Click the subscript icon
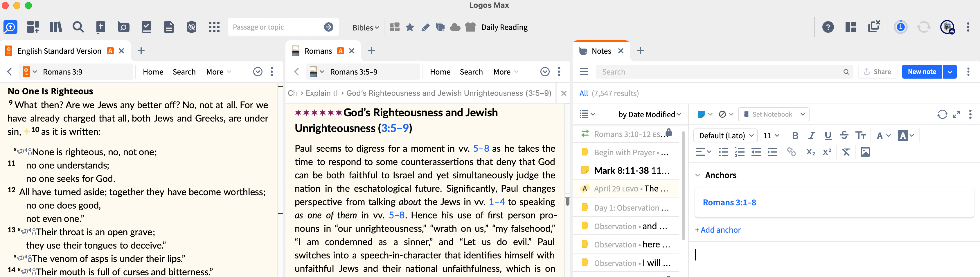 click(x=811, y=152)
